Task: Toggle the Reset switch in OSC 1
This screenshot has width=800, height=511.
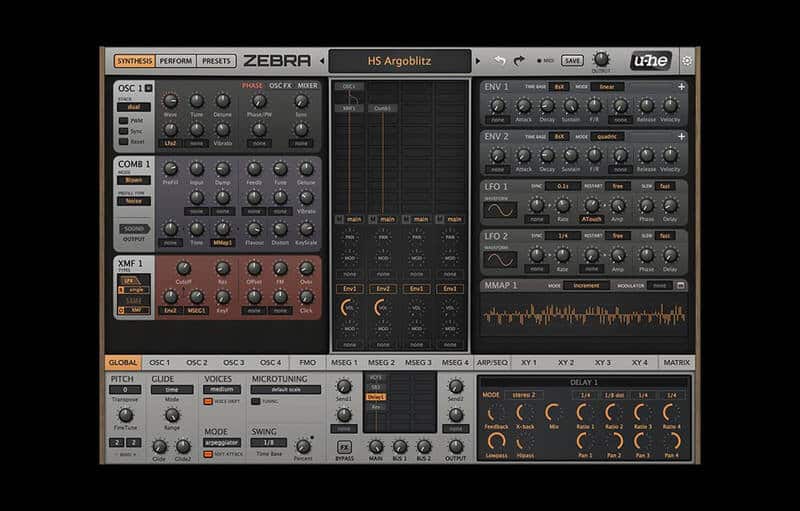Action: pyautogui.click(x=123, y=141)
